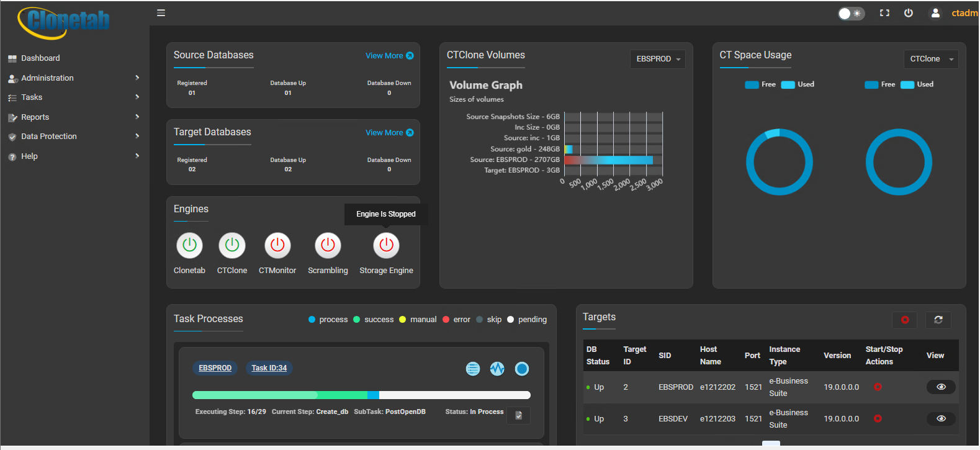The width and height of the screenshot is (980, 450).
Task: Click the Help question mark icon
Action: tap(12, 157)
